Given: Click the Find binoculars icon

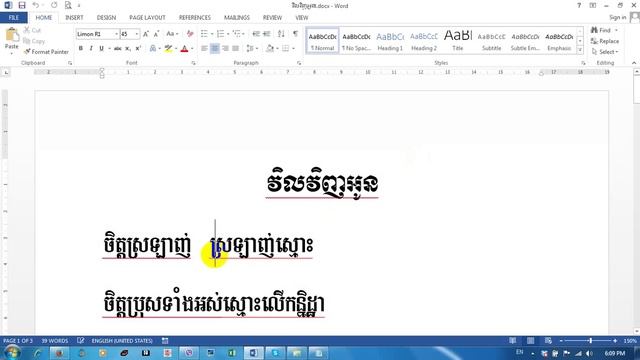Looking at the screenshot, I should 594,30.
